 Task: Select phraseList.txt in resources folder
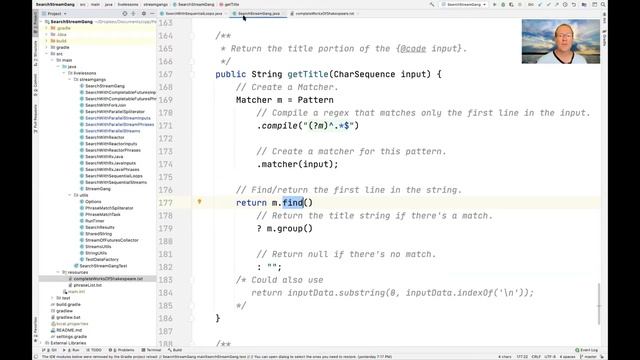87,285
